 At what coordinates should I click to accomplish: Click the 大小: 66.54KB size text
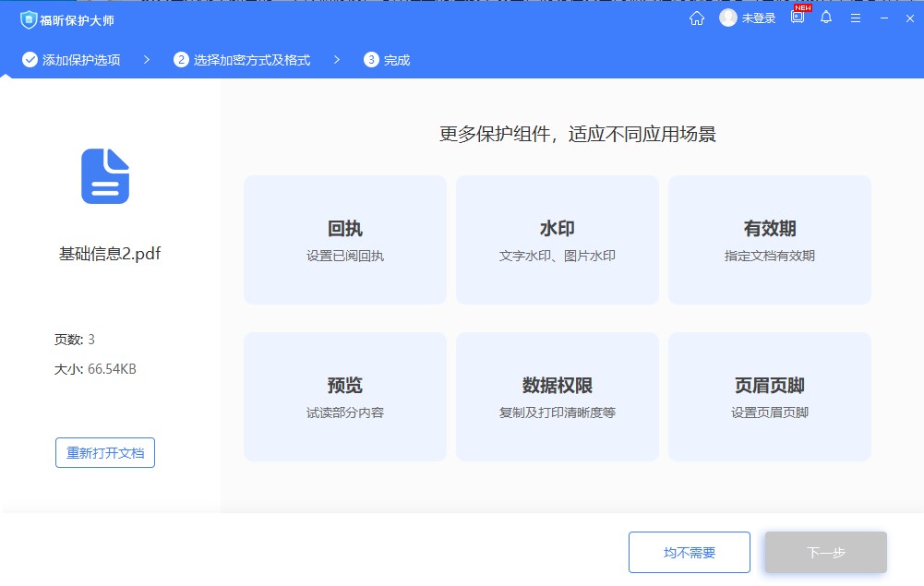tap(95, 369)
